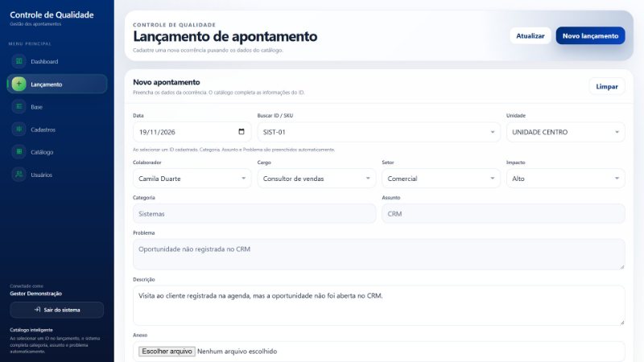
Task: Click the Base sidebar icon
Action: [x=19, y=107]
